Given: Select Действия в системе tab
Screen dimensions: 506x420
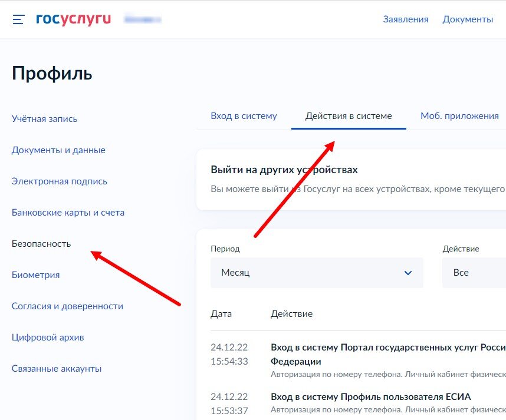Looking at the screenshot, I should [x=349, y=115].
